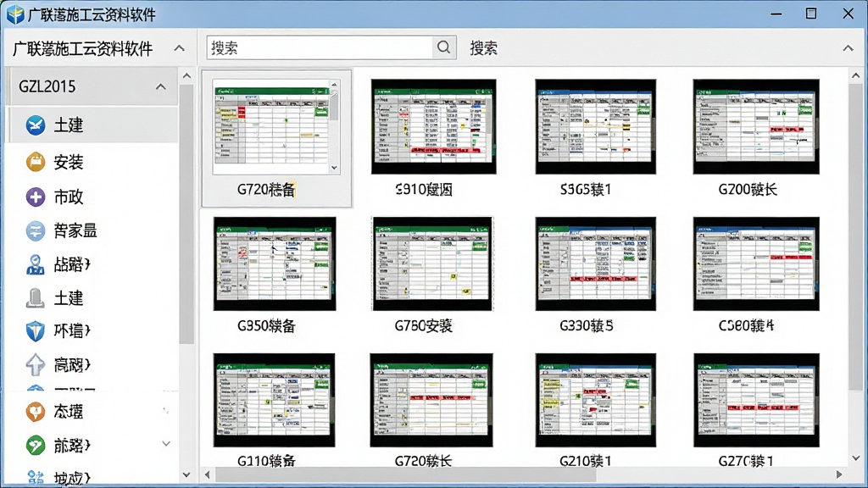868x488 pixels.
Task: Open the G210 template thumbnail
Action: 596,400
